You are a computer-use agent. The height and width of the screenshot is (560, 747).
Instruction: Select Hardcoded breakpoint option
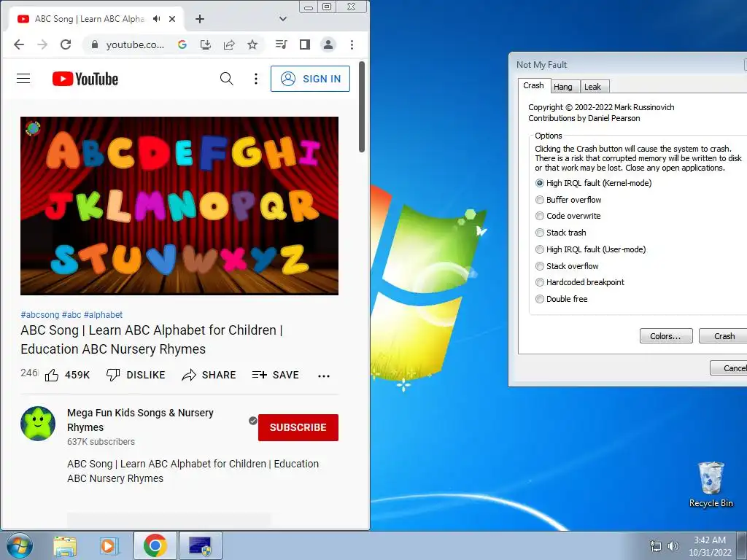click(x=580, y=282)
